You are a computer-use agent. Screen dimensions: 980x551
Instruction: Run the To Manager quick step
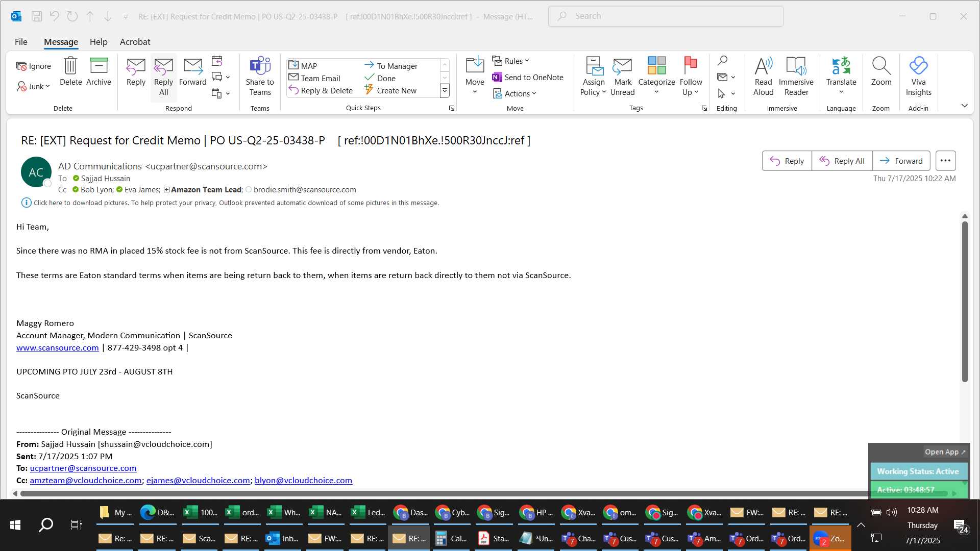pos(391,66)
